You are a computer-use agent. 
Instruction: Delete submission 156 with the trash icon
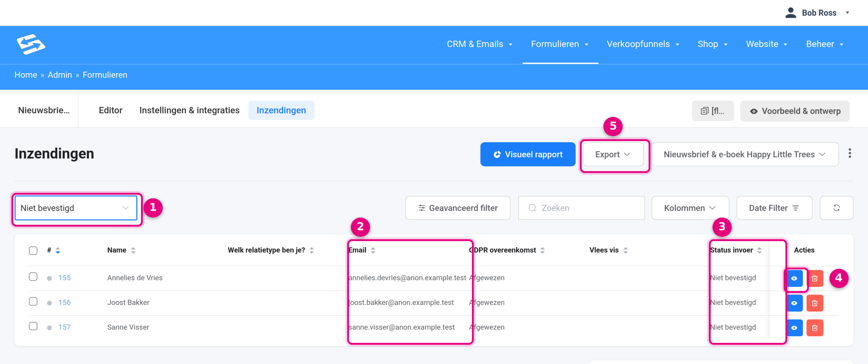point(815,303)
